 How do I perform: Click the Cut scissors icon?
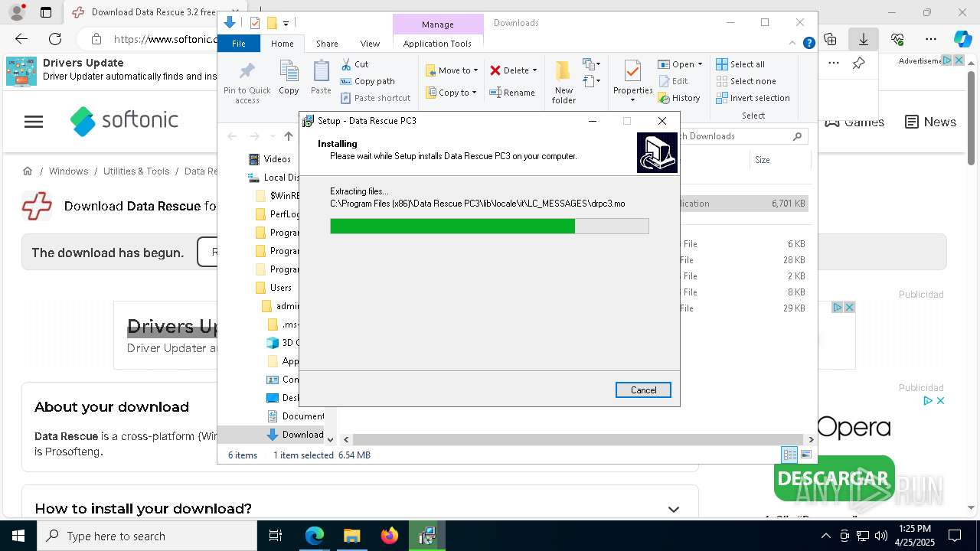point(346,64)
